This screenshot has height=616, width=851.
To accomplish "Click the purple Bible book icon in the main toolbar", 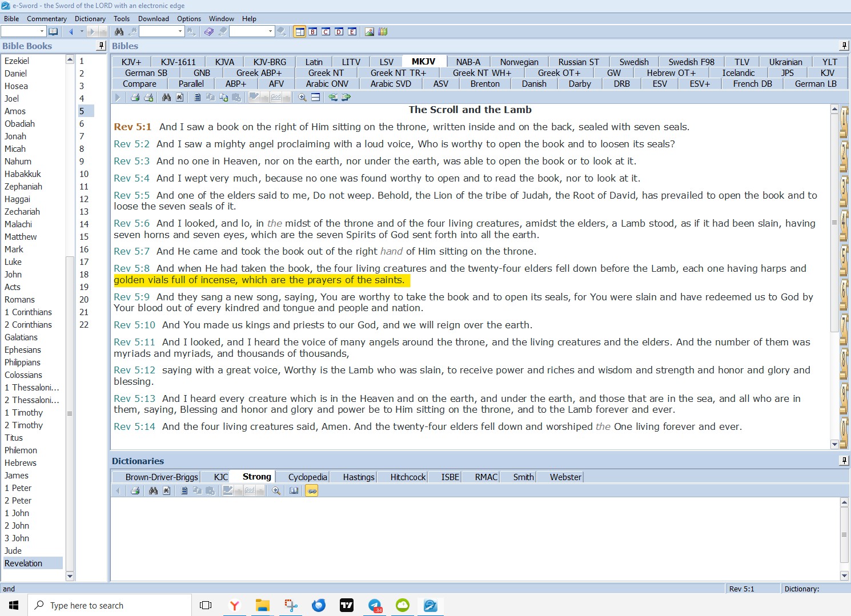I will point(209,31).
